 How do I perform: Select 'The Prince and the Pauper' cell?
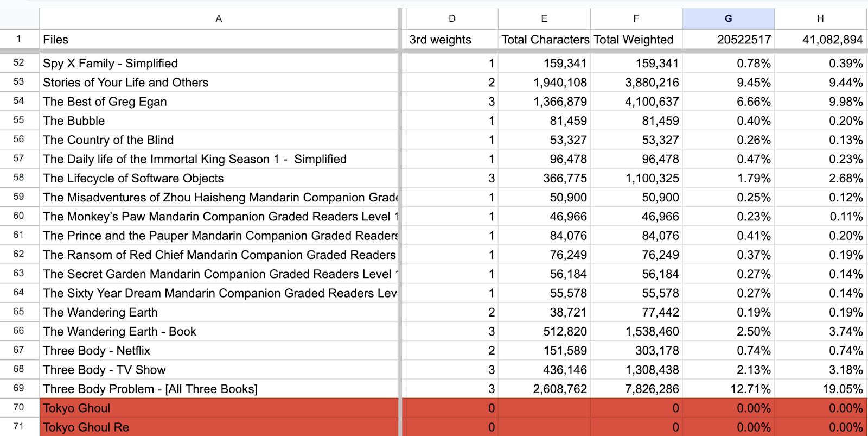(x=219, y=236)
